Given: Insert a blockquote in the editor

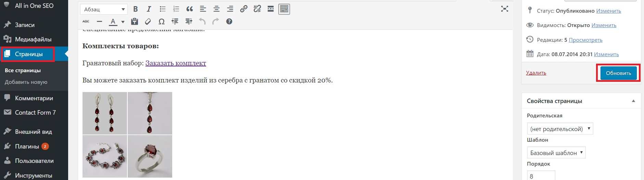Looking at the screenshot, I should (x=189, y=9).
